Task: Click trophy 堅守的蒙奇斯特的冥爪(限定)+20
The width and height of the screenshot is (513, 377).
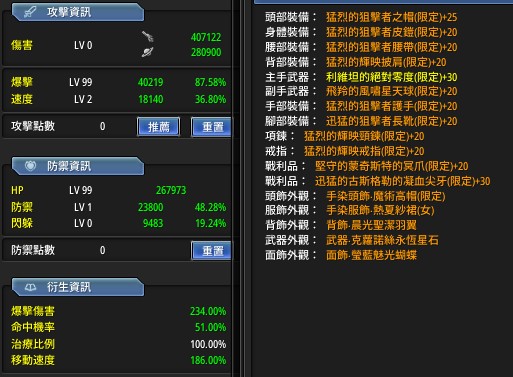Action: (x=392, y=166)
